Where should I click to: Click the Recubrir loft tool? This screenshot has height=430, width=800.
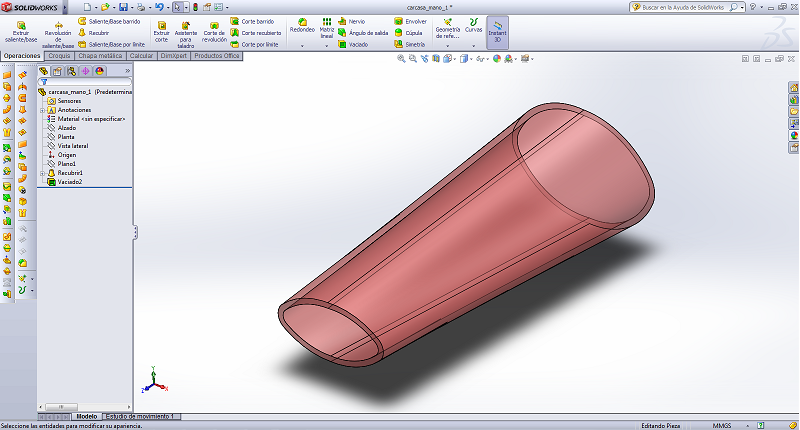click(94, 33)
